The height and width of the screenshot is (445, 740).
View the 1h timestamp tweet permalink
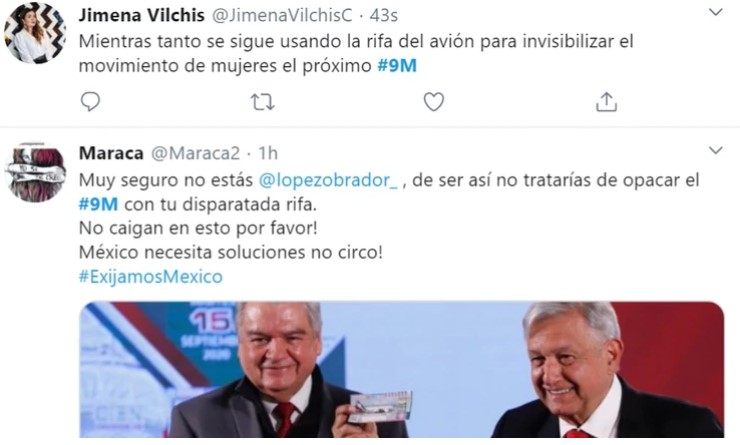pyautogui.click(x=268, y=153)
